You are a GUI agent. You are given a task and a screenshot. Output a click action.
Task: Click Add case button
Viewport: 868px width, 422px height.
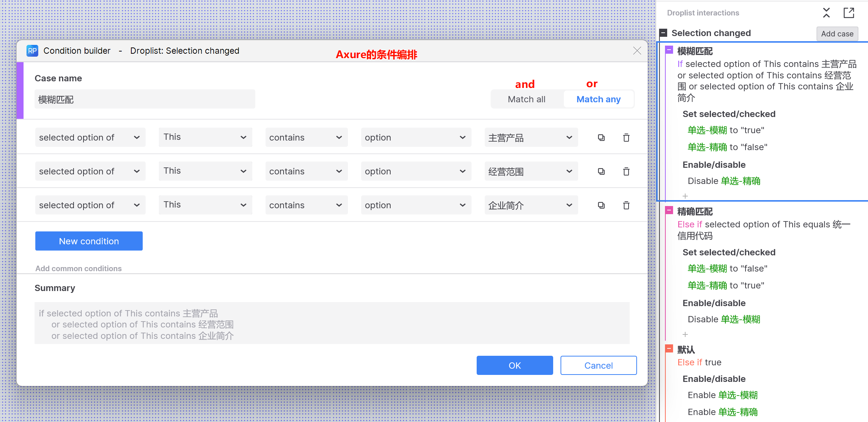837,34
